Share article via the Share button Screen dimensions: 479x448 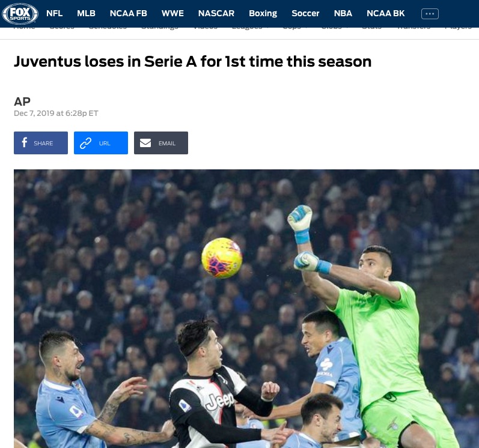point(41,143)
